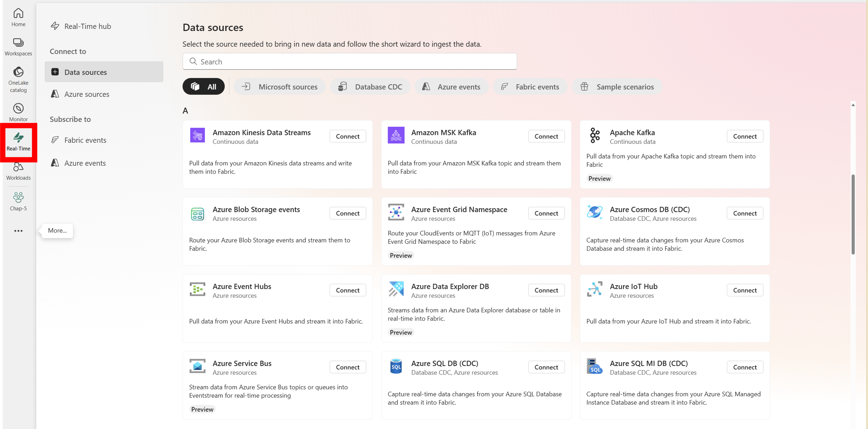The image size is (868, 429).
Task: Click the Azure Service Bus icon
Action: coord(197,366)
